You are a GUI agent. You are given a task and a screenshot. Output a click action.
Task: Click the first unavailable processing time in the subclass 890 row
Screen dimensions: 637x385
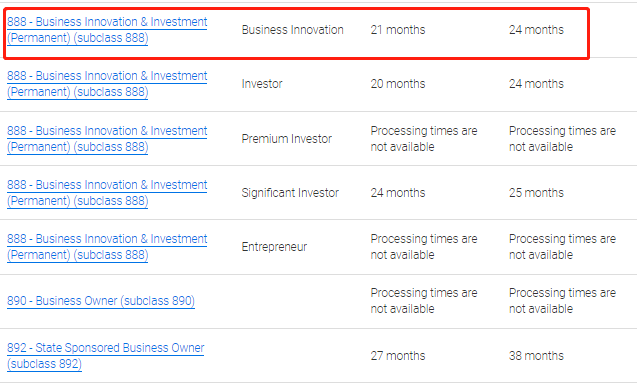coord(424,301)
